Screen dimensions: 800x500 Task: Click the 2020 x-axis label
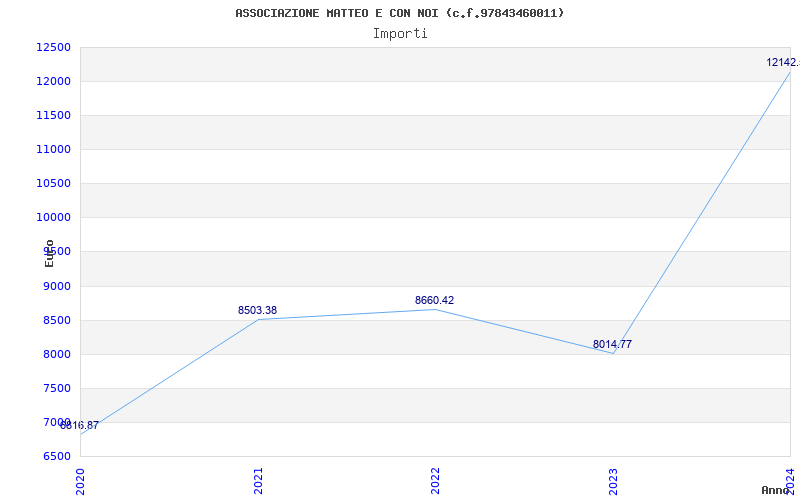click(81, 481)
